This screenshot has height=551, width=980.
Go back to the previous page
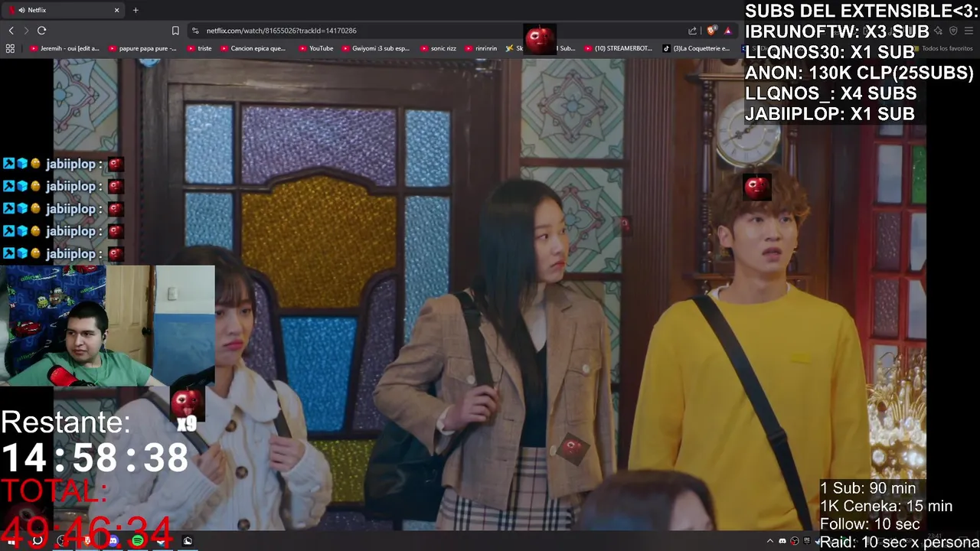[x=11, y=31]
